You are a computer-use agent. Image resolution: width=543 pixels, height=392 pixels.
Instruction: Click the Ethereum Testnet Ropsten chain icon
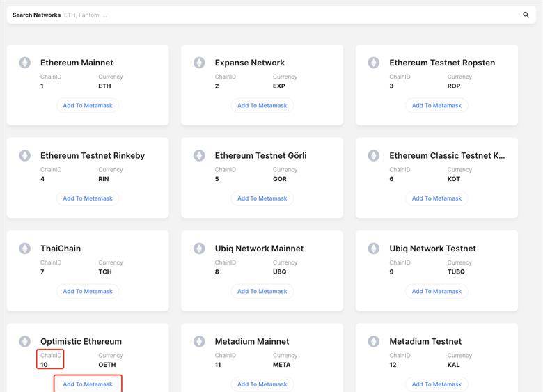[x=374, y=63]
